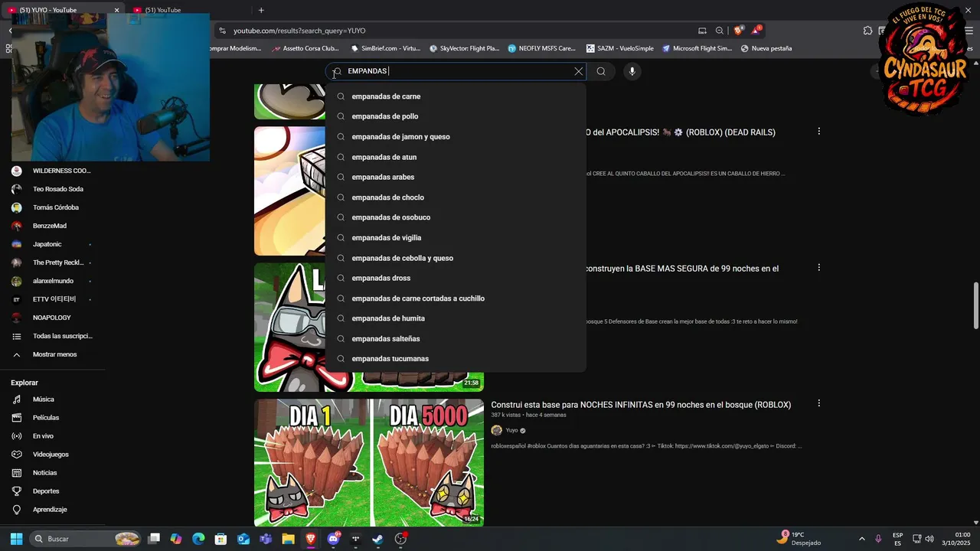The height and width of the screenshot is (551, 980).
Task: Select suggestion 'empanadas salteñas'
Action: coord(456,338)
